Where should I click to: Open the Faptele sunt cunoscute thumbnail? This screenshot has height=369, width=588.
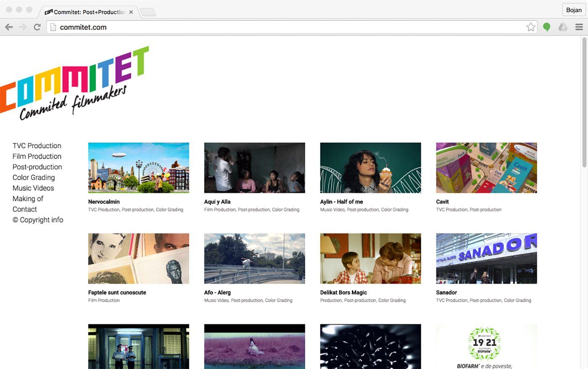[x=139, y=259]
